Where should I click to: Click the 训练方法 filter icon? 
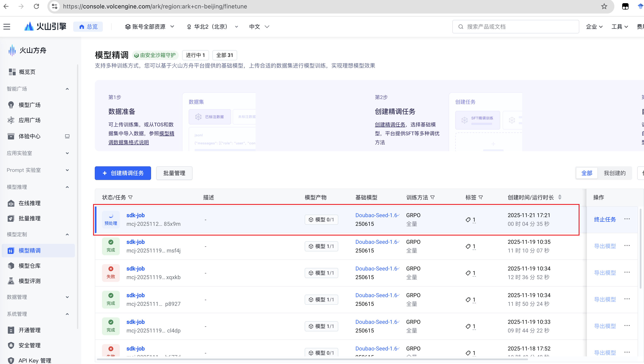432,197
